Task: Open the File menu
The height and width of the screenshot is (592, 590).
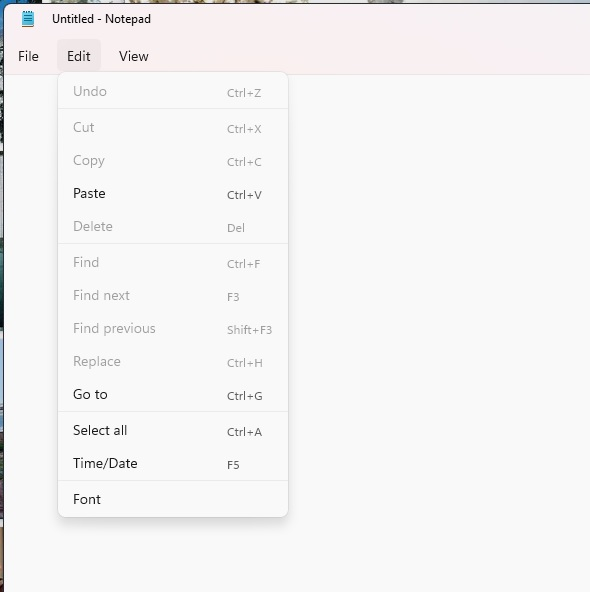Action: 28,56
